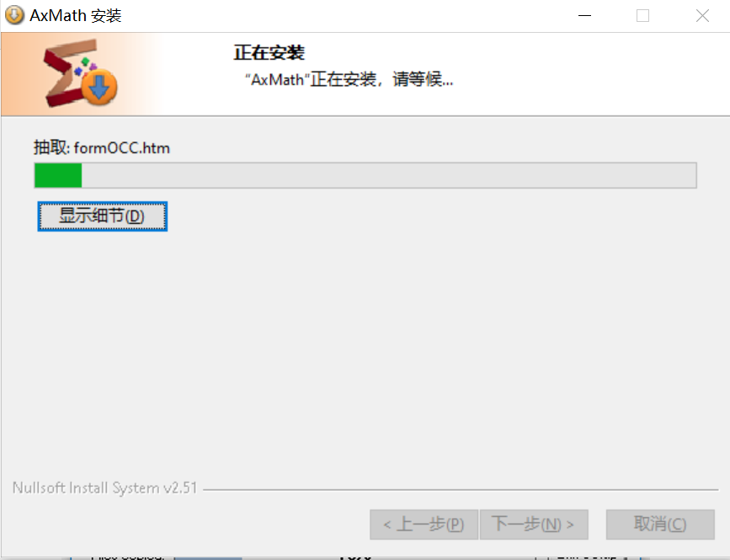Click the green filled part of progress bar

tap(58, 175)
